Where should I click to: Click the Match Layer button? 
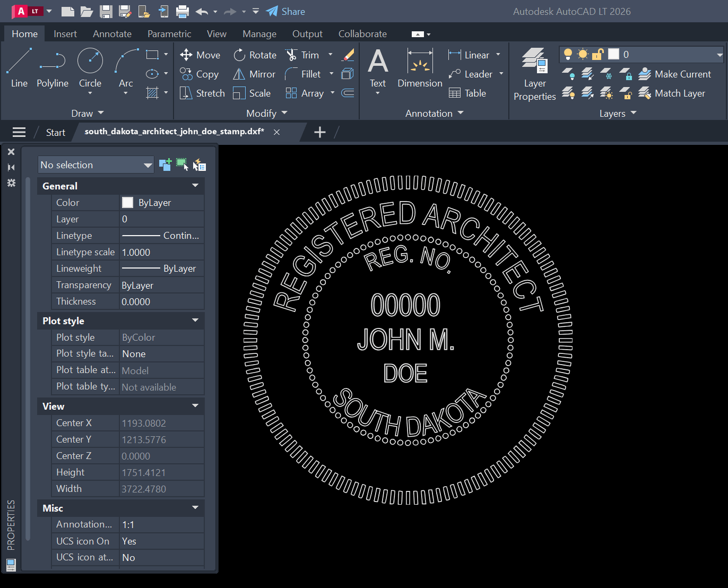(672, 93)
